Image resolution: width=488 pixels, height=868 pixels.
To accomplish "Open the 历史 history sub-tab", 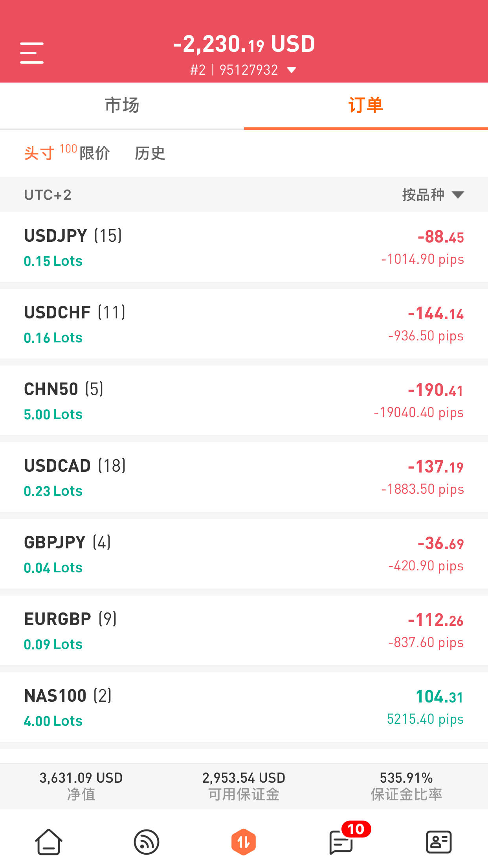I will tap(150, 153).
